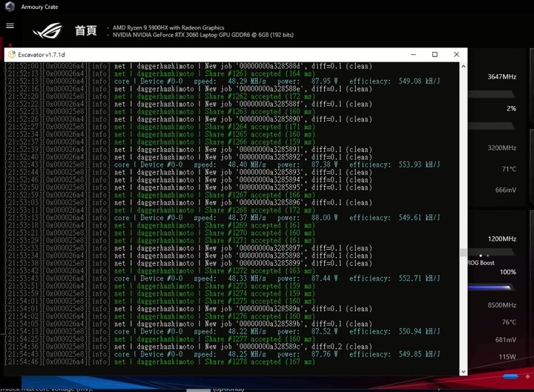
Task: Click the scrollbar down arrow in Excavator
Action: 463,371
